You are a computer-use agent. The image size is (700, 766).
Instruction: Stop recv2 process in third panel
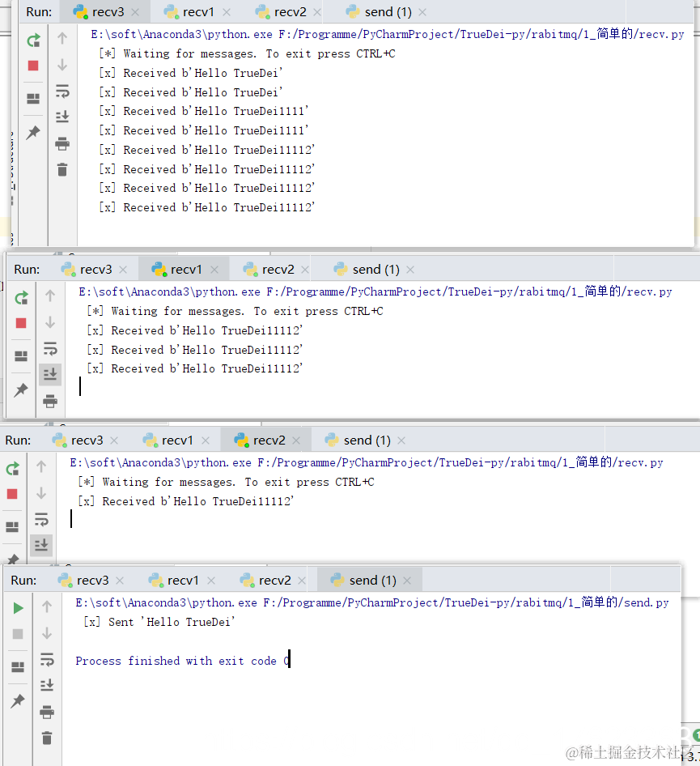(12, 494)
